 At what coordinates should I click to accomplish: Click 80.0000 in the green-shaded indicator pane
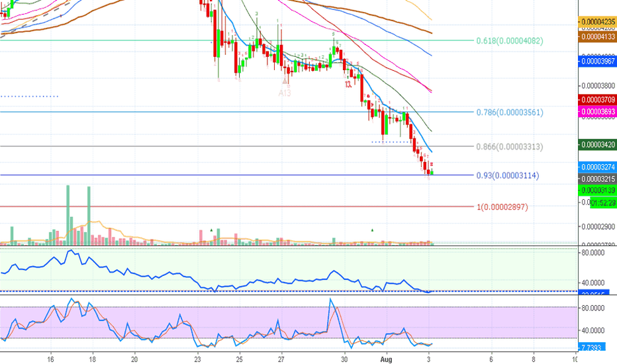pyautogui.click(x=593, y=252)
